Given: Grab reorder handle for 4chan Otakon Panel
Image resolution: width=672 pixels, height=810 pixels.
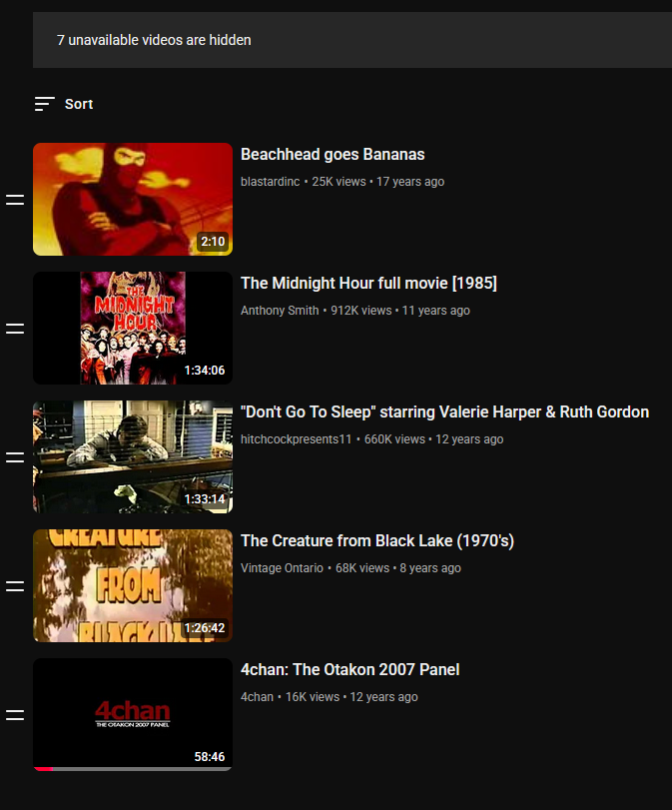Looking at the screenshot, I should [x=15, y=715].
